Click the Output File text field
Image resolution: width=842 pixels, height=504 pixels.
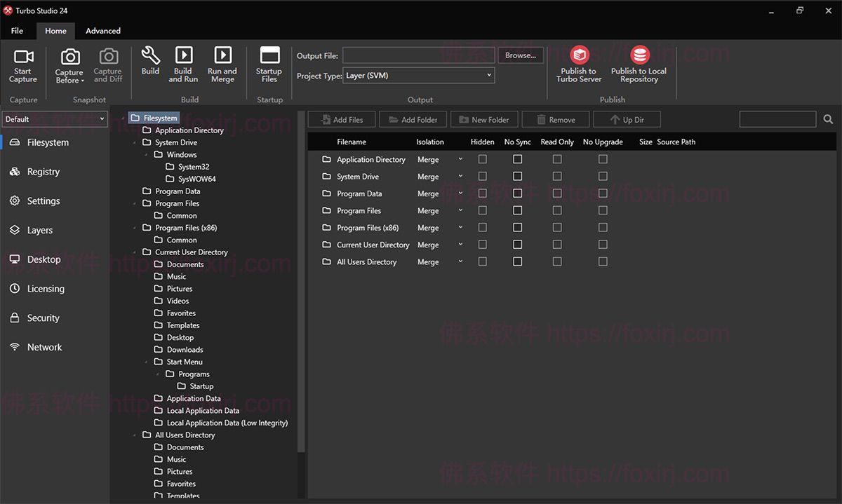(x=418, y=55)
